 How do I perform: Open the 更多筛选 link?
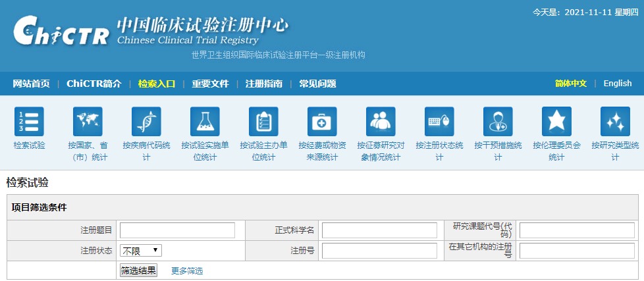click(x=187, y=270)
